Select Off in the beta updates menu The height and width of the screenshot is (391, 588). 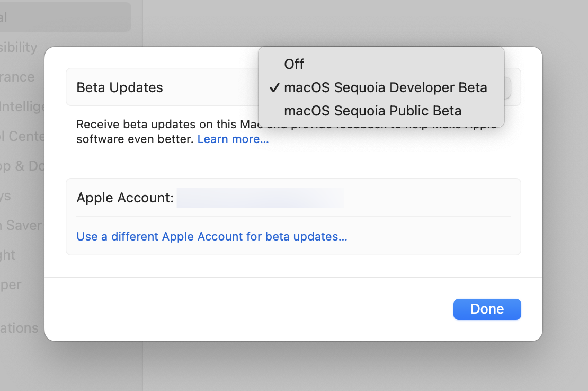[294, 64]
